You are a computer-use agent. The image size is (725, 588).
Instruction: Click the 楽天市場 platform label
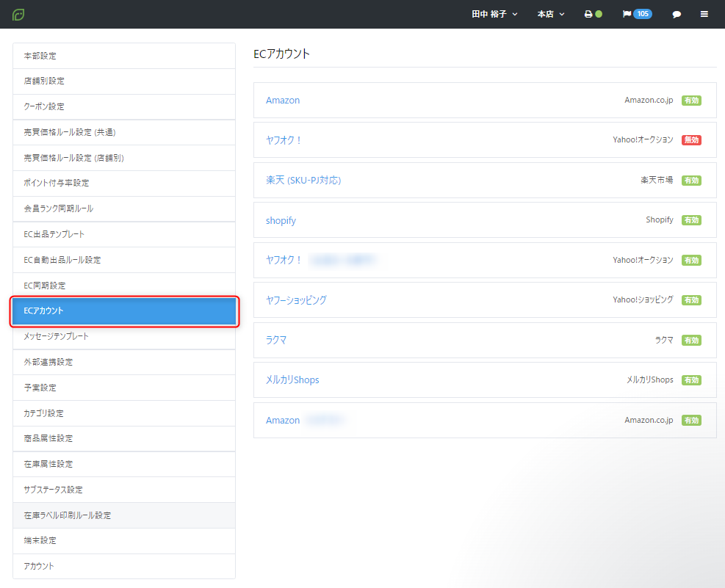(657, 180)
